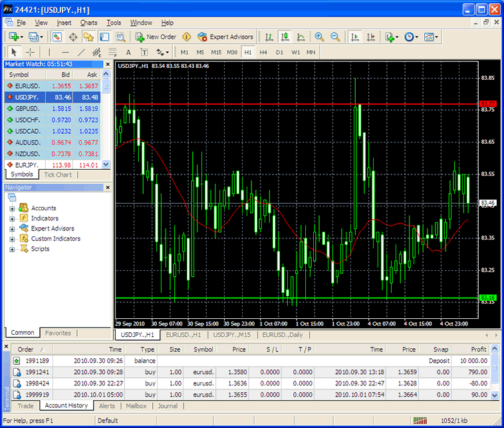This screenshot has width=504, height=428.
Task: Select the Fibonacci Retracement tool
Action: [113, 52]
